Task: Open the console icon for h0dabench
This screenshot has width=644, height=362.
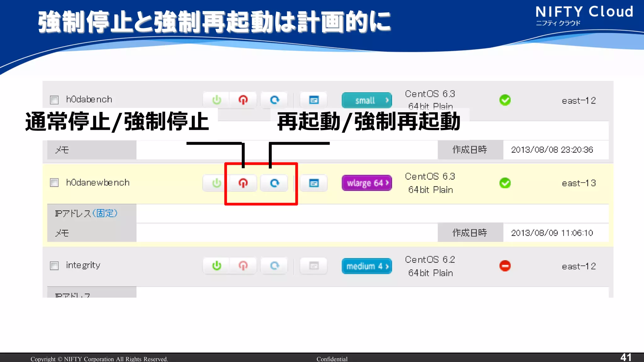Action: click(314, 100)
